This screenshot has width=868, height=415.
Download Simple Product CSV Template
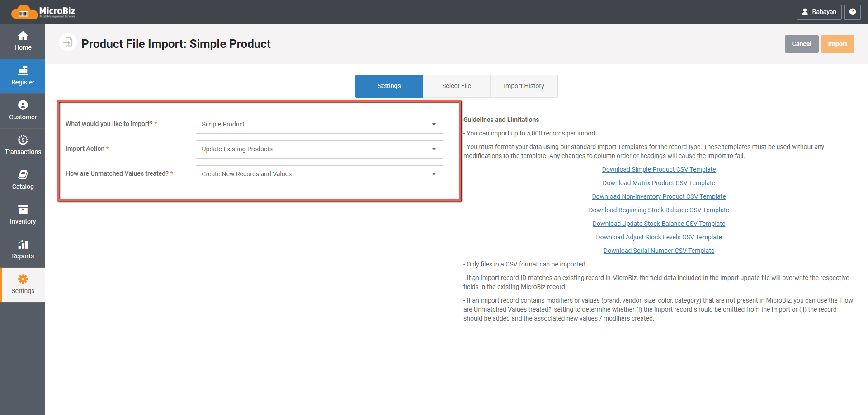click(659, 169)
